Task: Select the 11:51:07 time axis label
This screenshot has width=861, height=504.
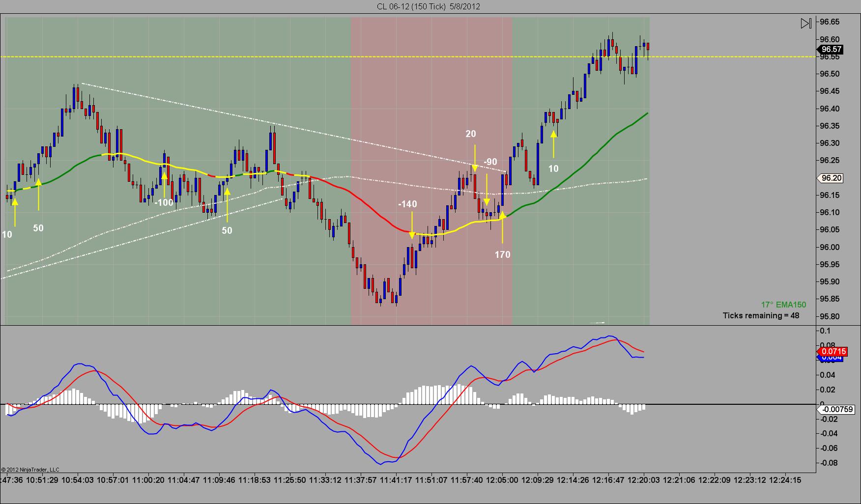Action: click(x=431, y=480)
